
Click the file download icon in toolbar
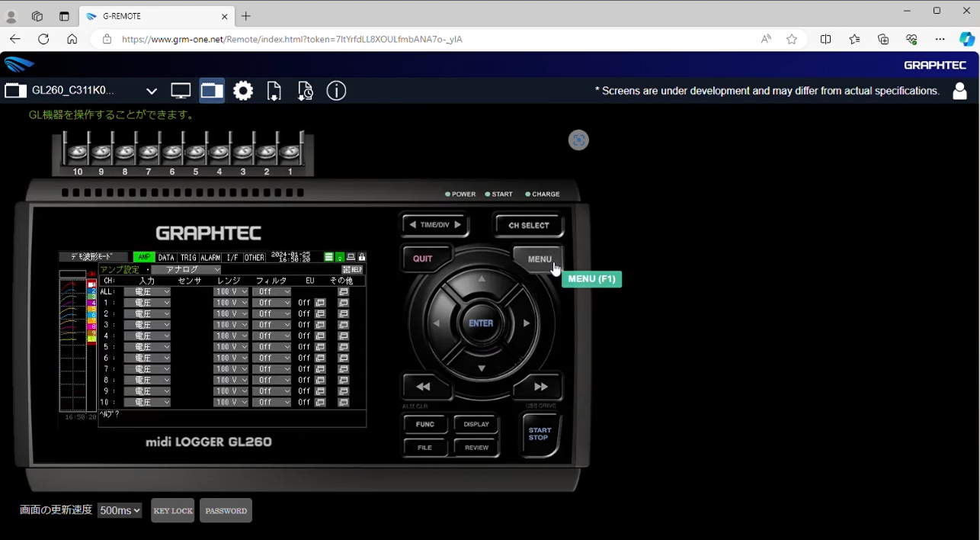click(x=274, y=91)
